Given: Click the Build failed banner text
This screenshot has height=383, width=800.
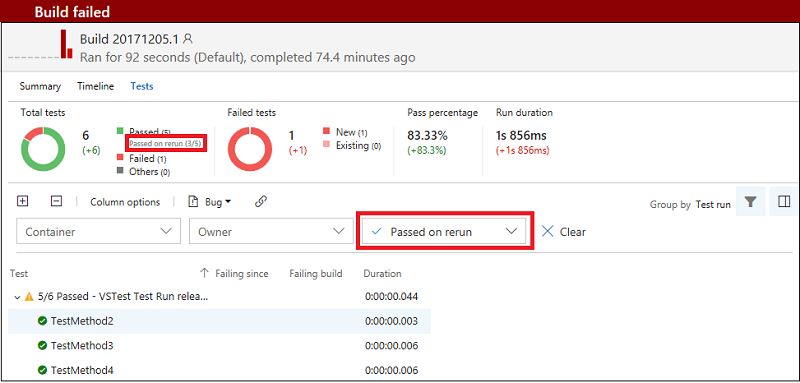Looking at the screenshot, I should coord(72,12).
